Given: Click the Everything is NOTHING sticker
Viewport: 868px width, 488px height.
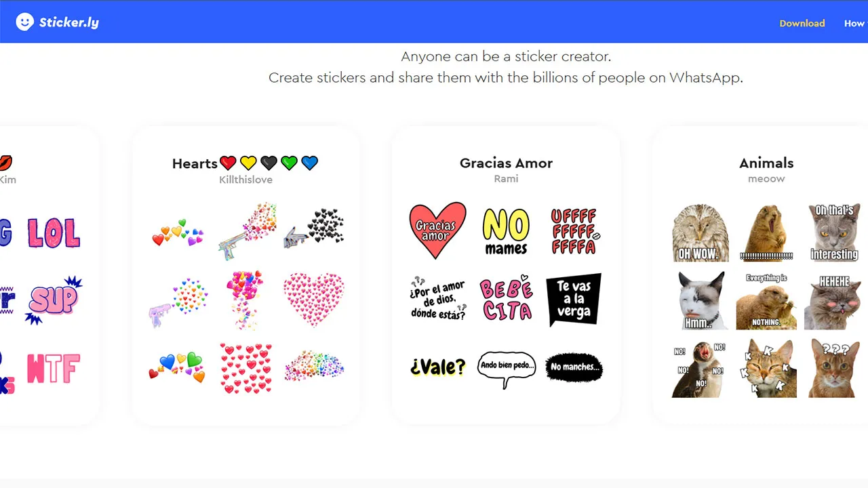Looking at the screenshot, I should click(x=766, y=300).
